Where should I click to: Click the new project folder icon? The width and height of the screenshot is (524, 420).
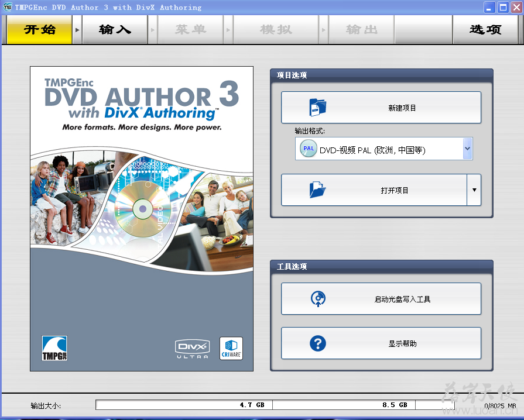click(x=317, y=108)
